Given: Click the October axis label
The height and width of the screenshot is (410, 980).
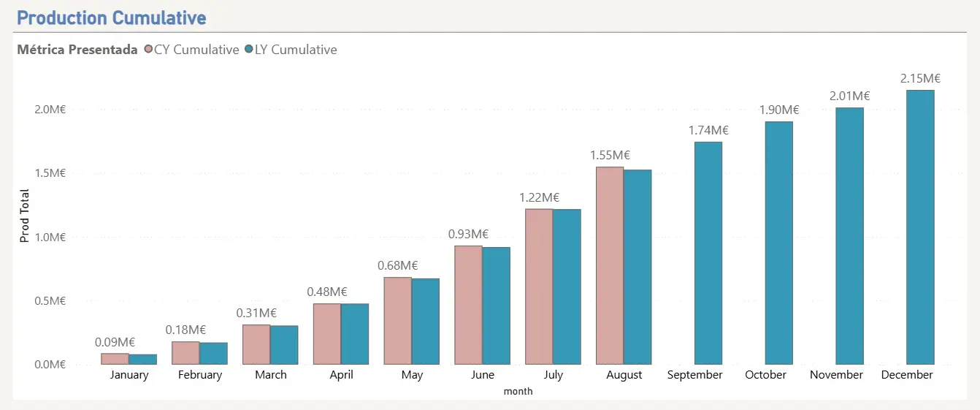Looking at the screenshot, I should click(766, 375).
